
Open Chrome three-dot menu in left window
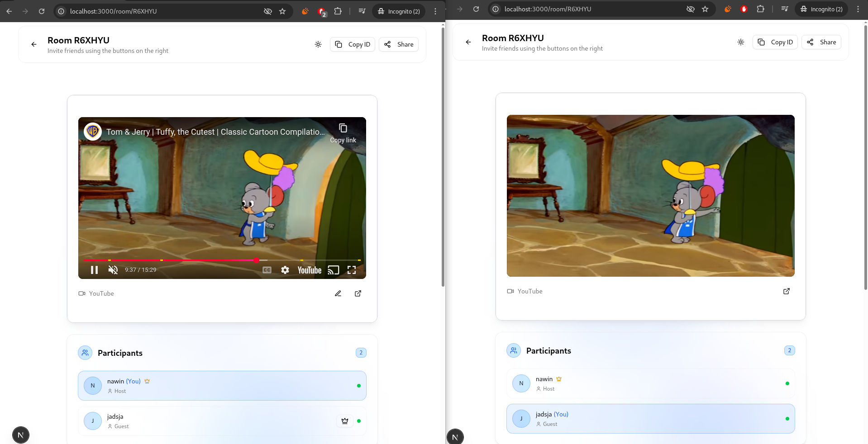pyautogui.click(x=435, y=11)
